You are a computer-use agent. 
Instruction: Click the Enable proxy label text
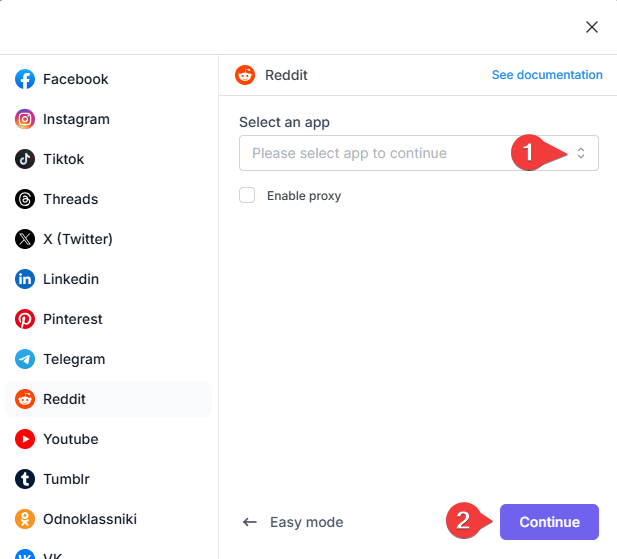coord(304,196)
